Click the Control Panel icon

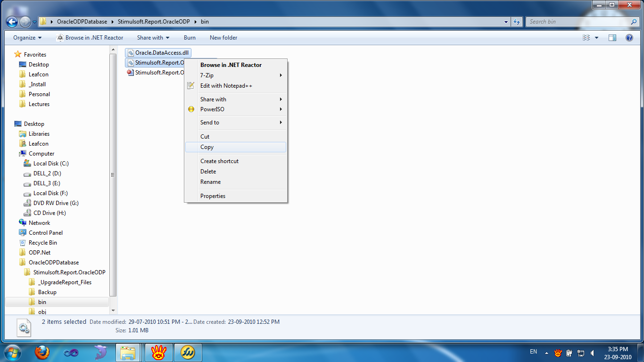[23, 233]
